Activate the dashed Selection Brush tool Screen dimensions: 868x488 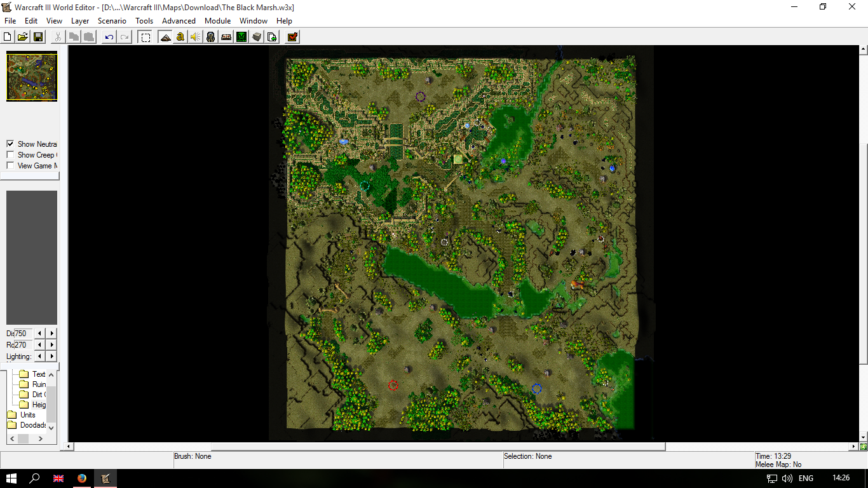[x=146, y=37]
